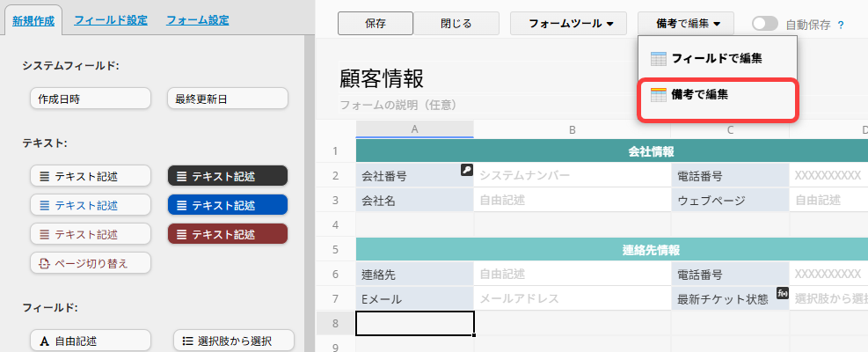Select column B header
The image size is (868, 352).
click(x=572, y=130)
